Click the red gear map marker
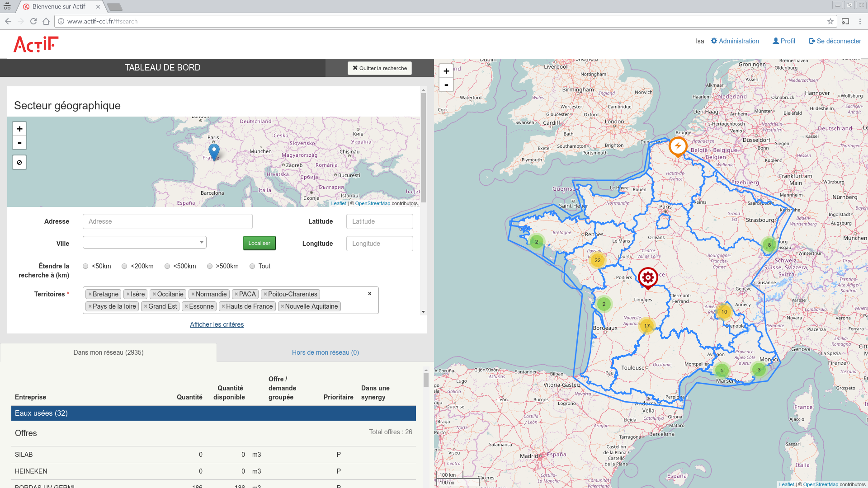The height and width of the screenshot is (488, 868). [x=648, y=277]
